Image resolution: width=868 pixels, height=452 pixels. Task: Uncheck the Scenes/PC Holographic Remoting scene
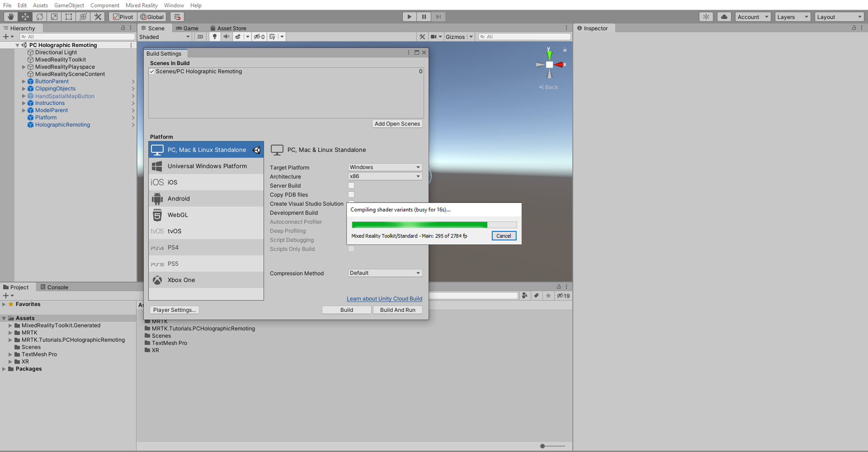tap(152, 71)
